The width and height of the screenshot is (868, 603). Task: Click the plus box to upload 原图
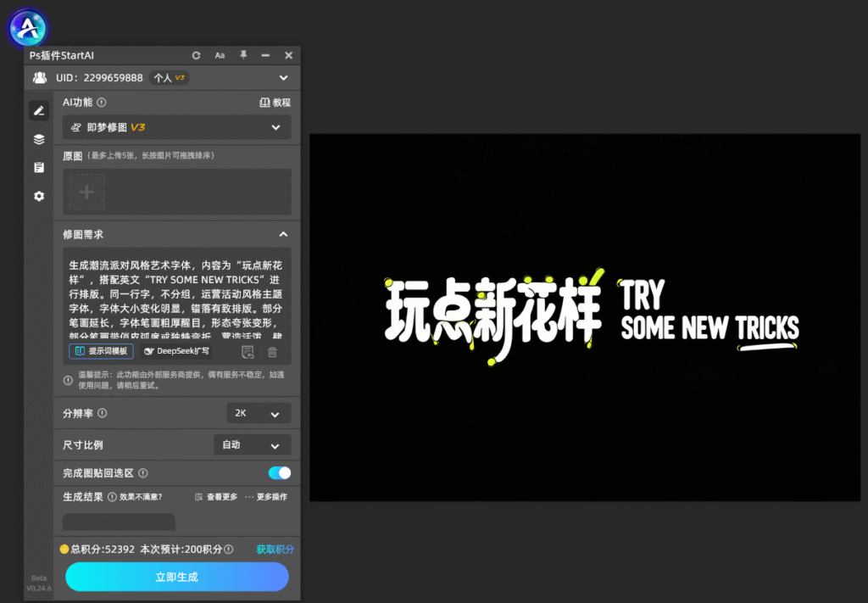(x=87, y=193)
